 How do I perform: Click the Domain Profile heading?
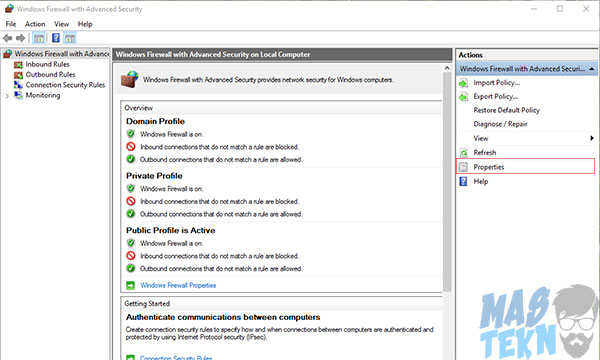pos(155,121)
